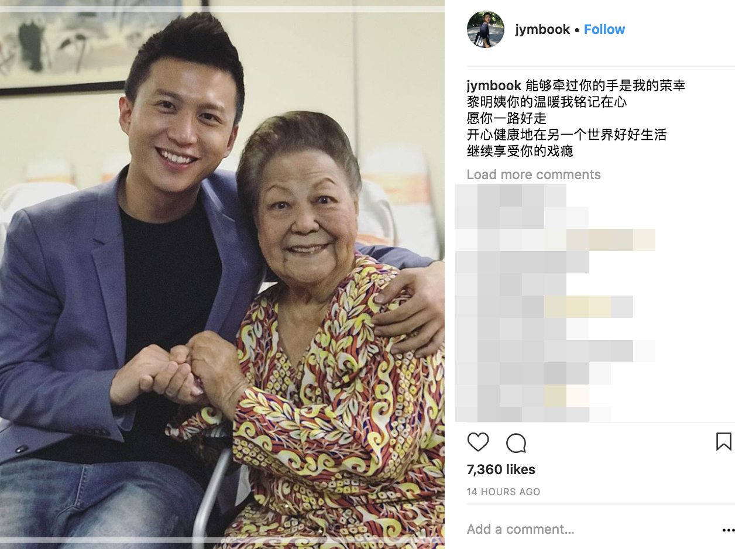
Task: Select the caption line 继续享受你的戏瘾
Action: click(x=520, y=151)
